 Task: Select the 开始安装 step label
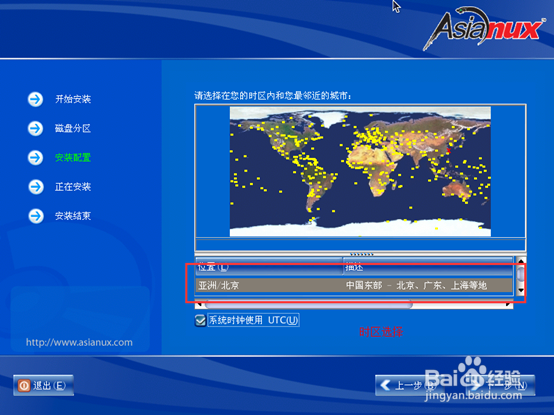point(73,99)
